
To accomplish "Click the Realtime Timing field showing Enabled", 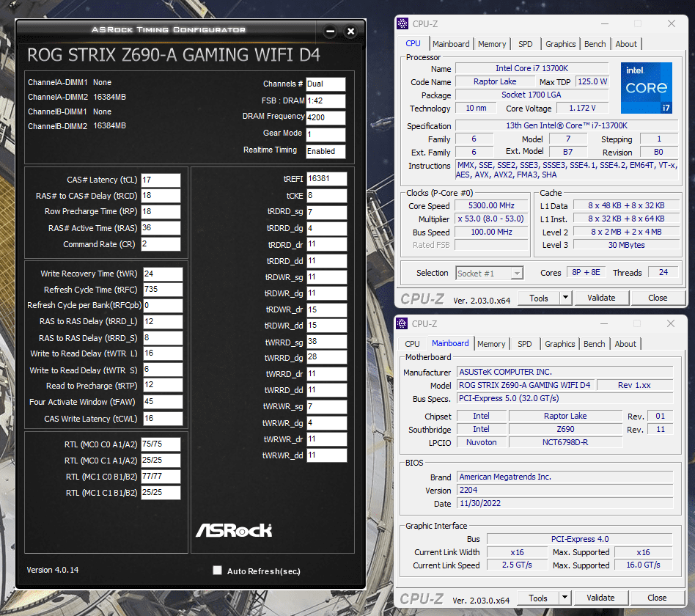I will [326, 151].
